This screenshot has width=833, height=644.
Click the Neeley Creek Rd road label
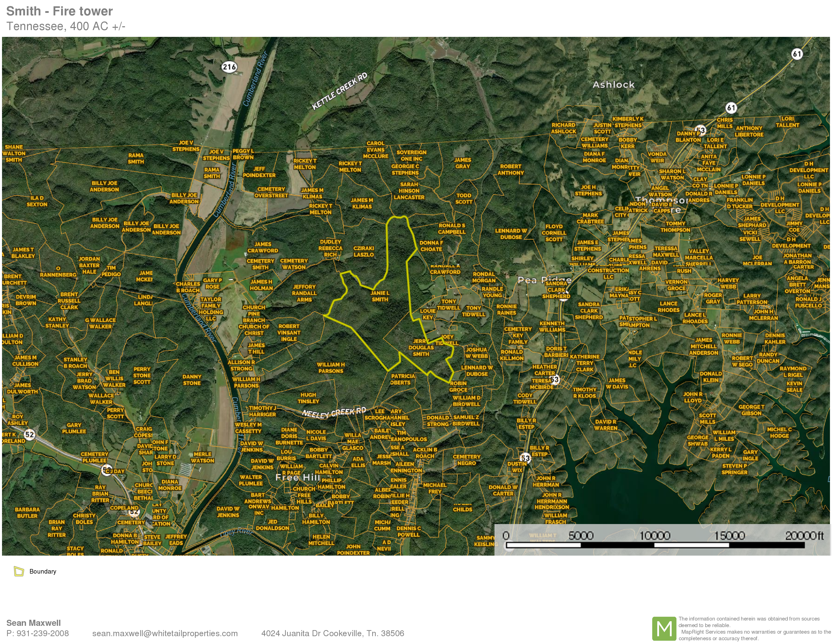click(334, 412)
